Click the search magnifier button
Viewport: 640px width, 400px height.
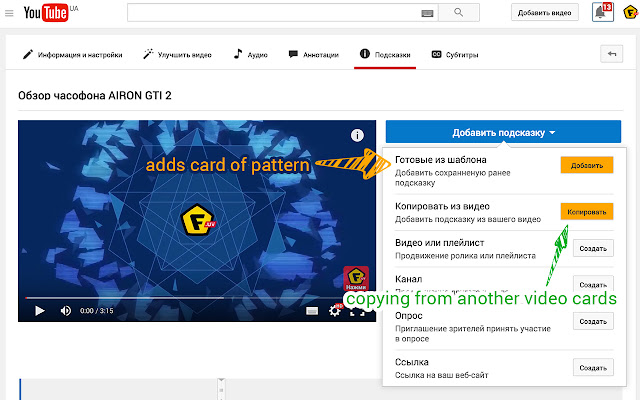[x=459, y=13]
